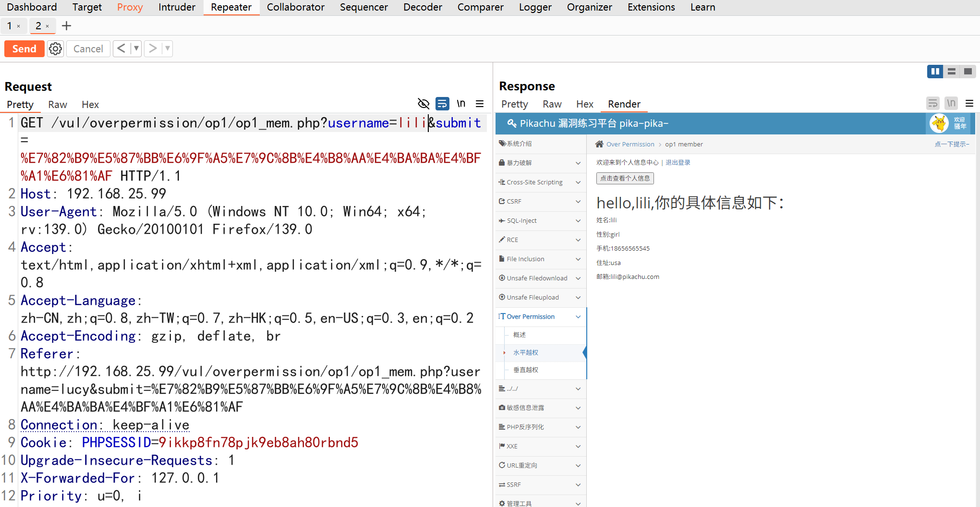
Task: Expand the SQL-Inject sidebar menu
Action: [540, 220]
